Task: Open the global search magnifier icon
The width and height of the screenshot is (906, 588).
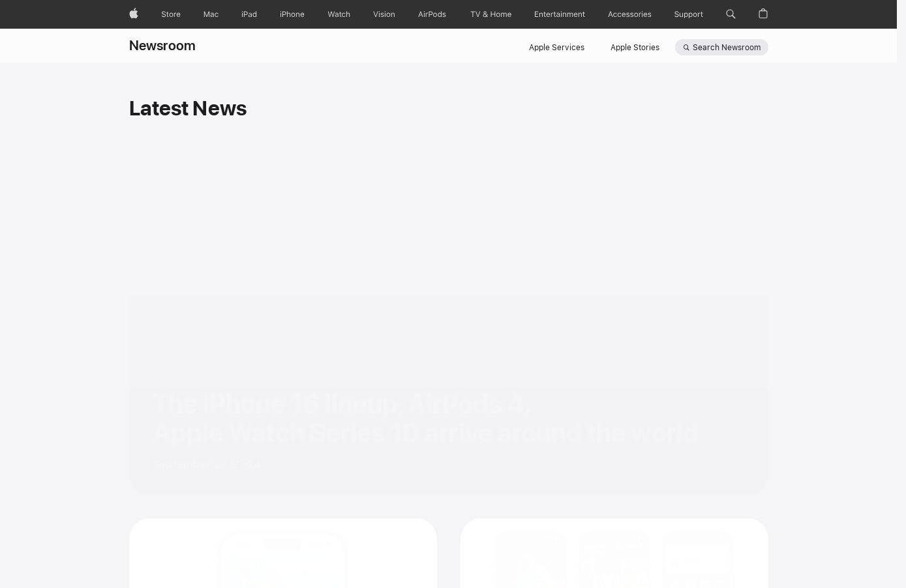Action: coord(731,14)
